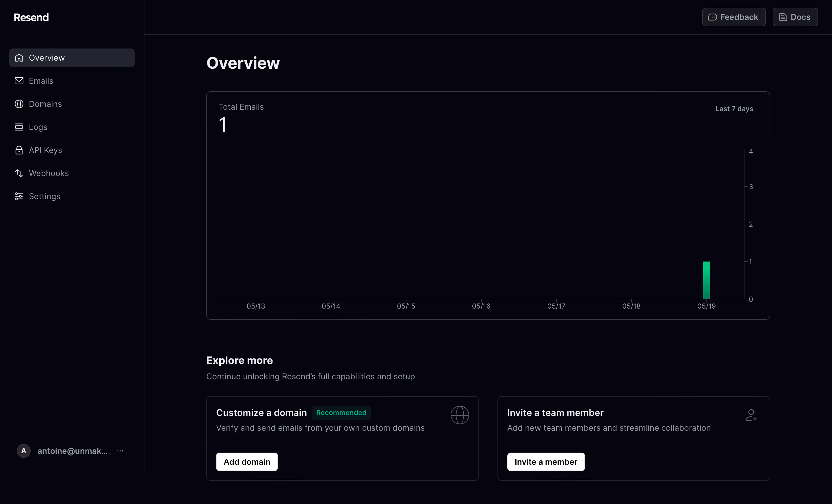The width and height of the screenshot is (832, 504).
Task: Open the Last 7 days range selector
Action: pos(734,109)
